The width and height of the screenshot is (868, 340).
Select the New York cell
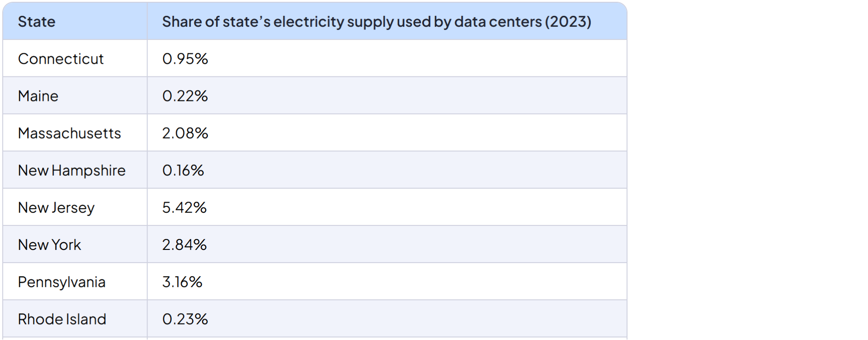pos(49,244)
